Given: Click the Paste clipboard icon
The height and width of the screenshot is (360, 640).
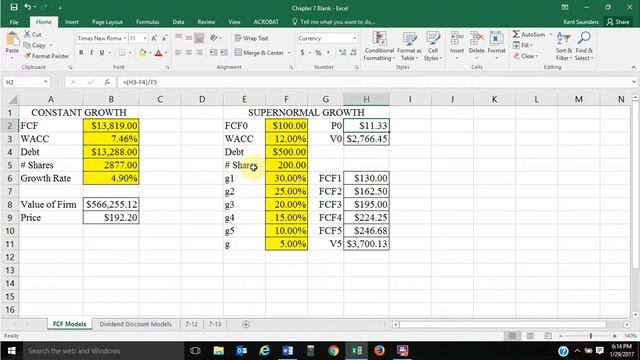Looking at the screenshot, I should pyautogui.click(x=12, y=40).
